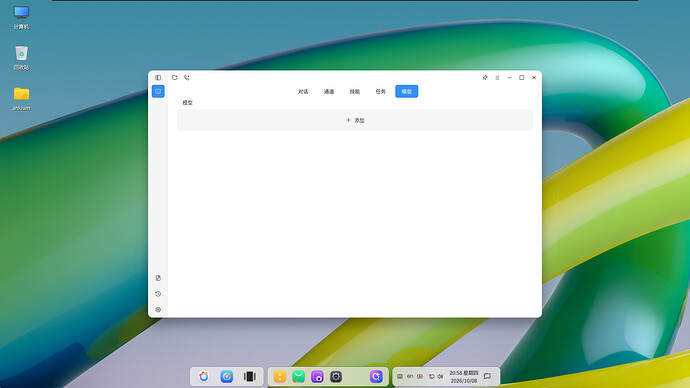690x388 pixels.
Task: Open the clock showing 20:58
Action: click(464, 377)
